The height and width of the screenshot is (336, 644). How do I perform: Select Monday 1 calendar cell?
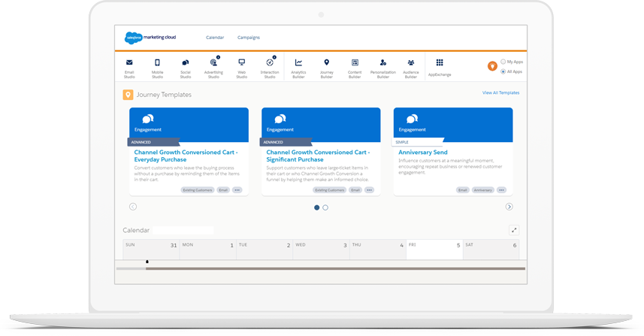[x=208, y=250]
